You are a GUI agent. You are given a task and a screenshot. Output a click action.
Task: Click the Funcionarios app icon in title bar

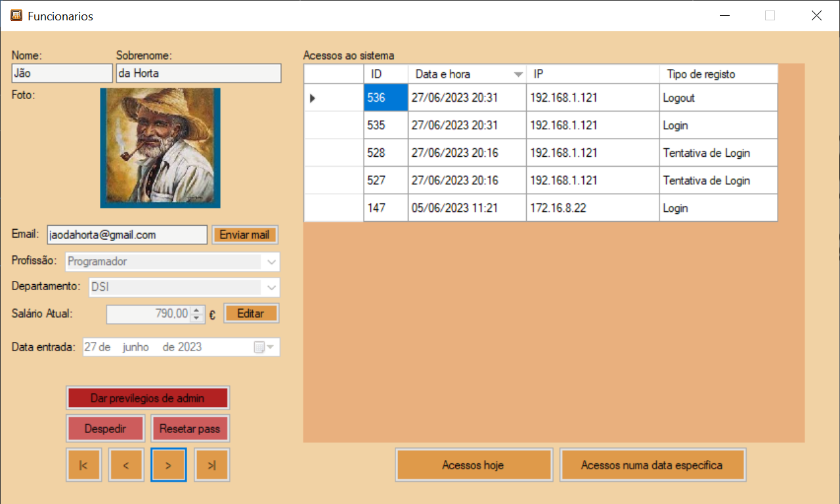(x=16, y=16)
